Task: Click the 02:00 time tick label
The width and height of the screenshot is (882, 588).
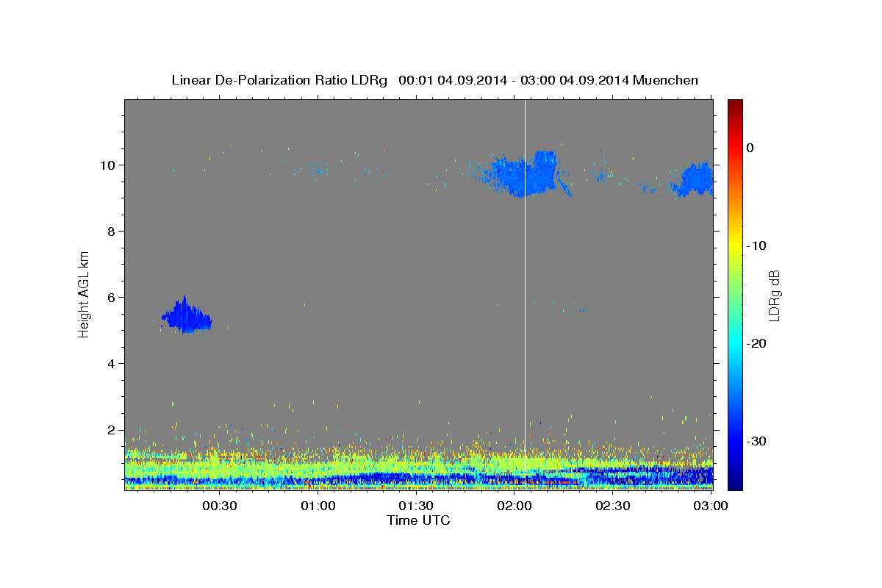Action: 514,506
